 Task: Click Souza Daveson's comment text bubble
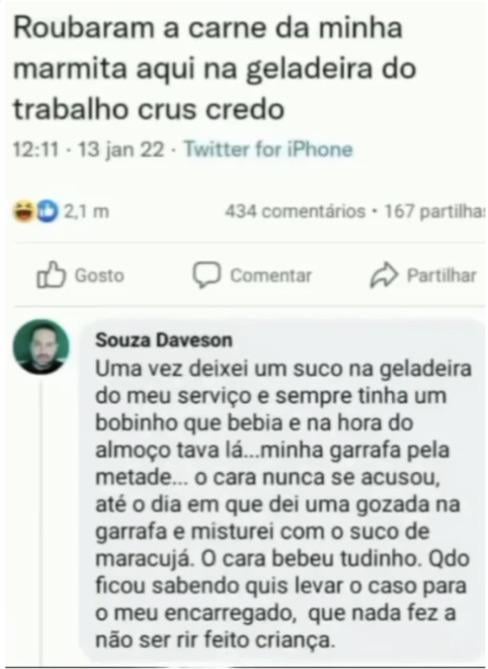tap(282, 492)
